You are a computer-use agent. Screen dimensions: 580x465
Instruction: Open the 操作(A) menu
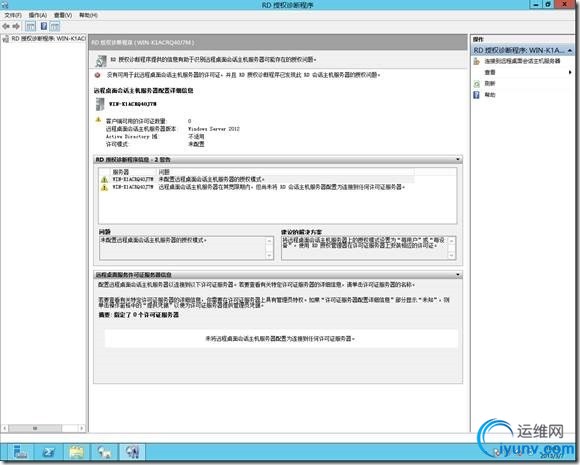coord(38,15)
